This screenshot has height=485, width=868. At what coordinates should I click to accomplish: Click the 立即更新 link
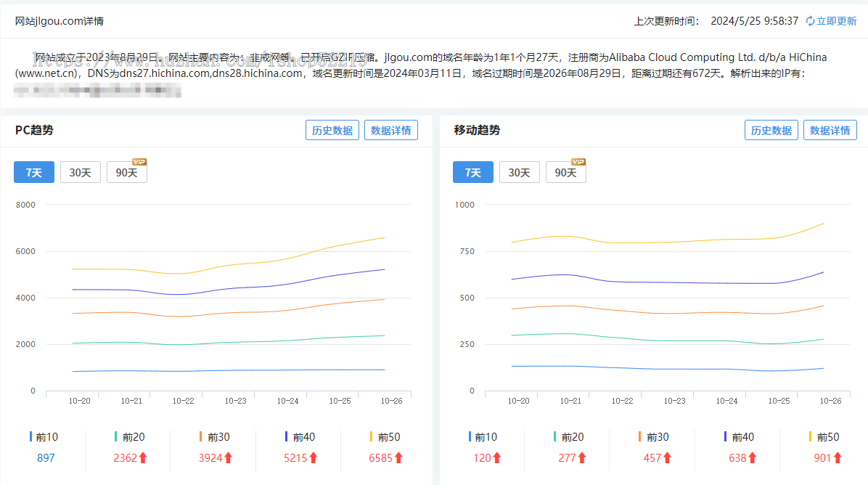tap(837, 21)
